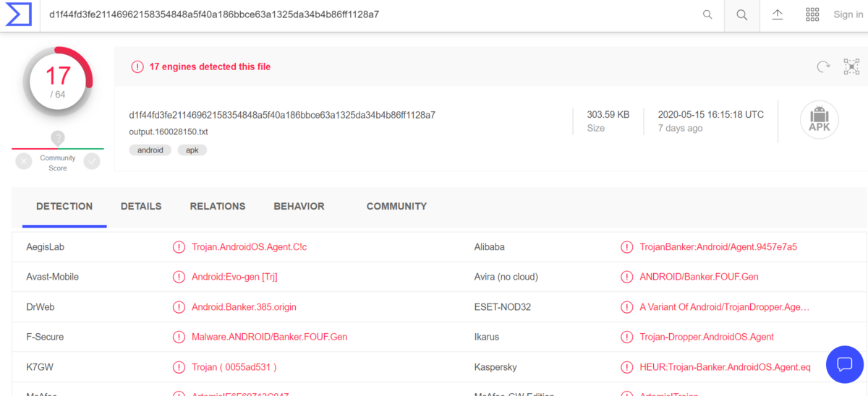Switch to the DETECTION tab
The height and width of the screenshot is (396, 868).
click(64, 207)
